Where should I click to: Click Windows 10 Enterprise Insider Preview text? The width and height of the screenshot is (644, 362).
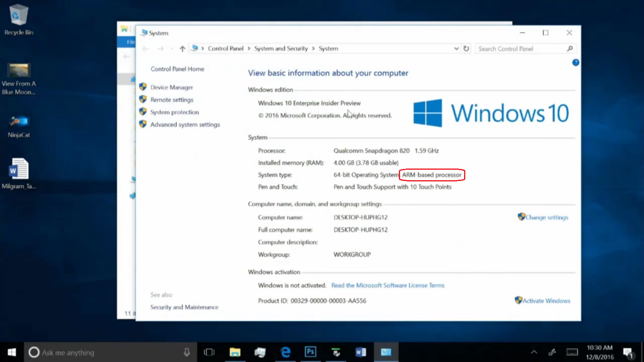(x=310, y=103)
